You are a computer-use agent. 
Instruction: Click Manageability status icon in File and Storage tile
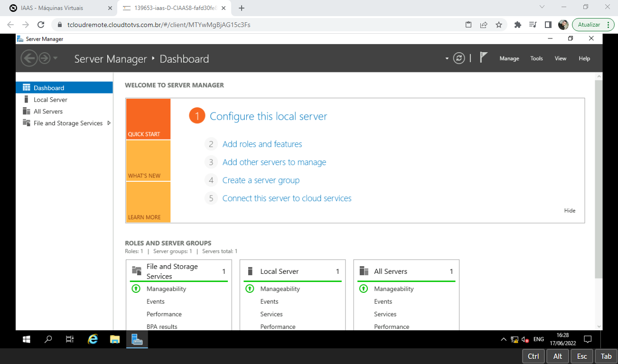pyautogui.click(x=136, y=289)
